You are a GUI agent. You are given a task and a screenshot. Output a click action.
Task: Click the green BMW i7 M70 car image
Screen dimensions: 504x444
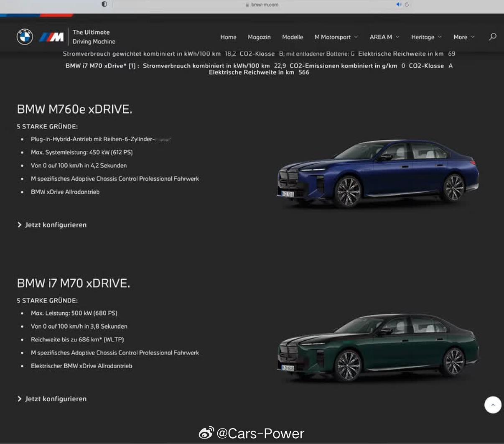click(x=378, y=347)
